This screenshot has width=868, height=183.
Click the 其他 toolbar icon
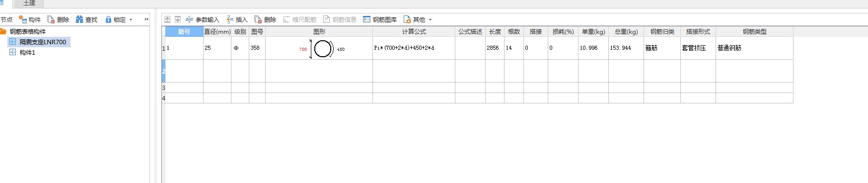407,19
